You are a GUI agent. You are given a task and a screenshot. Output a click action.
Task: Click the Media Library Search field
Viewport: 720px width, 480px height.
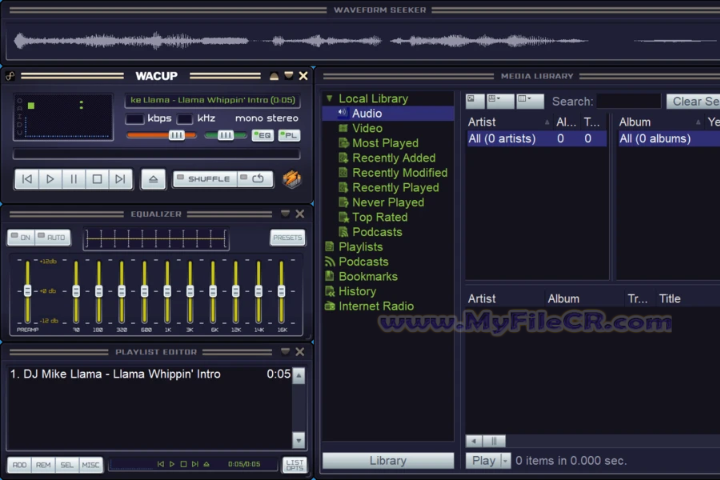pyautogui.click(x=628, y=102)
